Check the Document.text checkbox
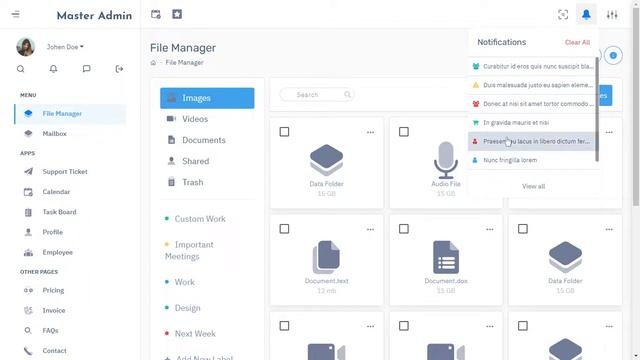This screenshot has width=640, height=360. point(284,229)
